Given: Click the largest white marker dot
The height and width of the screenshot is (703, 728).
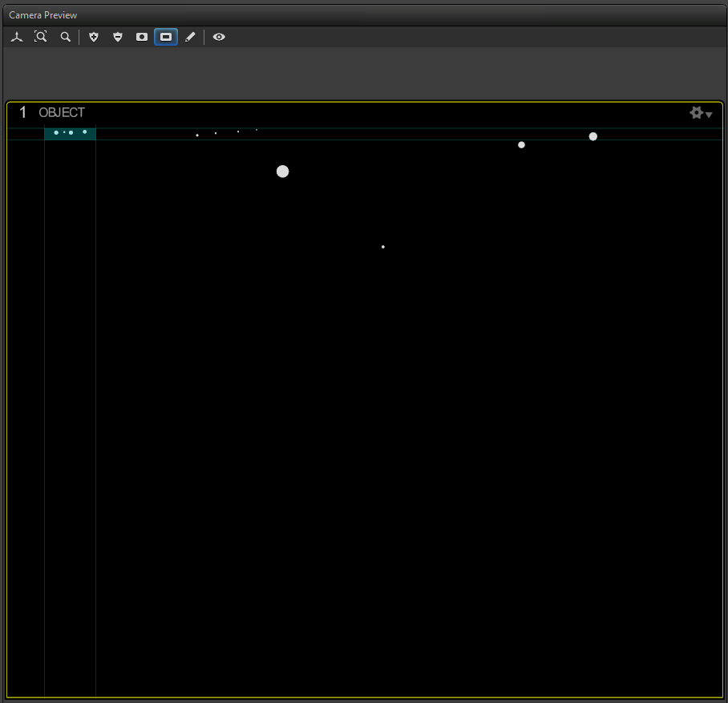Looking at the screenshot, I should [x=282, y=172].
